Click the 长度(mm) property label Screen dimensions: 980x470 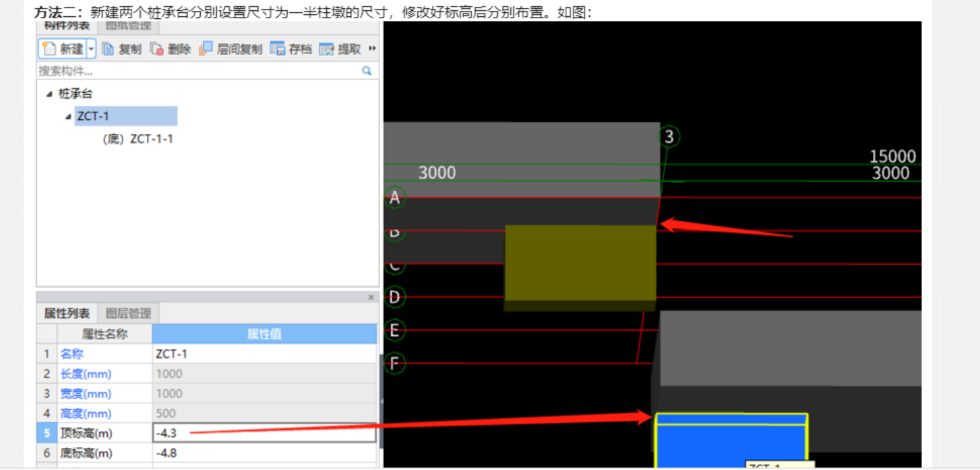pos(86,374)
